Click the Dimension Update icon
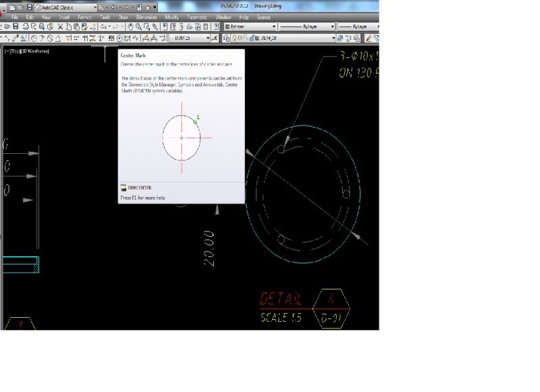540x392 pixels. [162, 38]
